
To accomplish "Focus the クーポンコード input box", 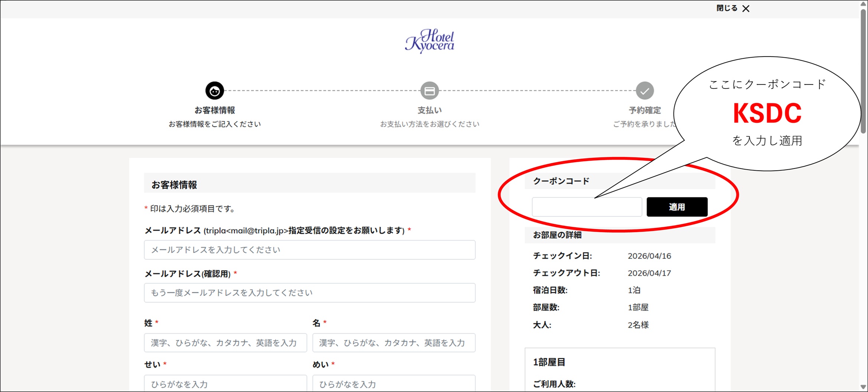I will (587, 207).
